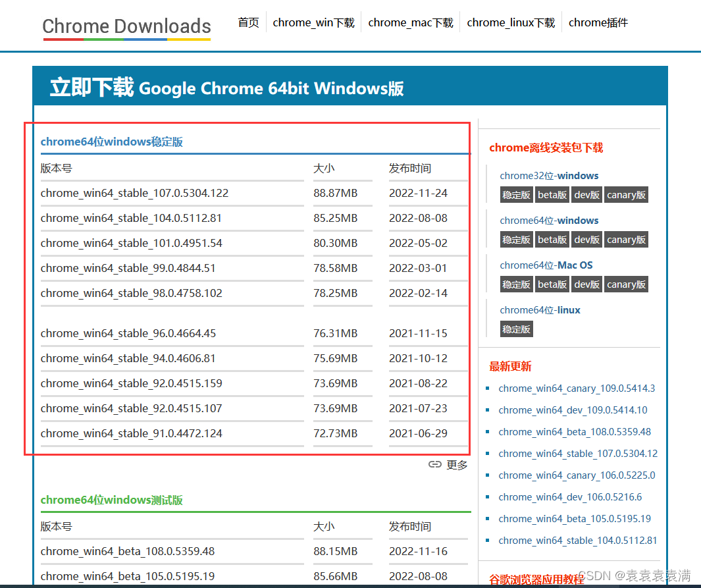The width and height of the screenshot is (701, 588).
Task: Open chrome_win64_stable_92.0.4515.107 download
Action: (x=132, y=409)
